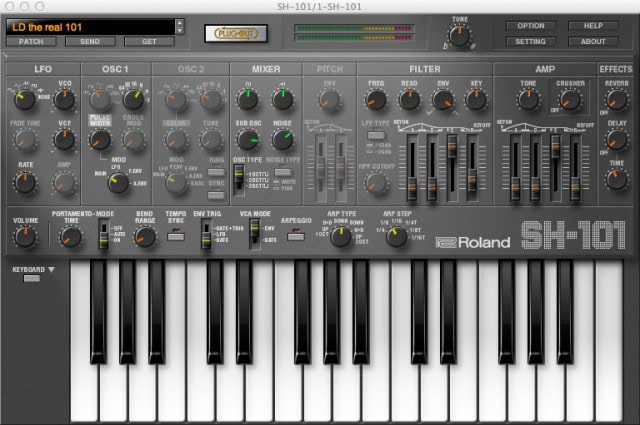Adjust the Volume knob
Image resolution: width=640 pixels, height=425 pixels.
pos(25,237)
